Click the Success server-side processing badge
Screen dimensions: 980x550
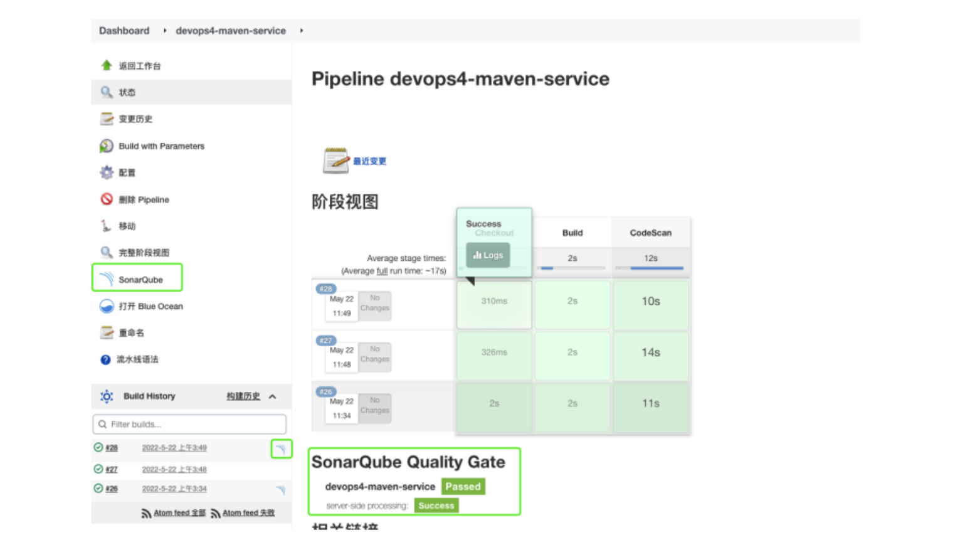click(x=436, y=505)
